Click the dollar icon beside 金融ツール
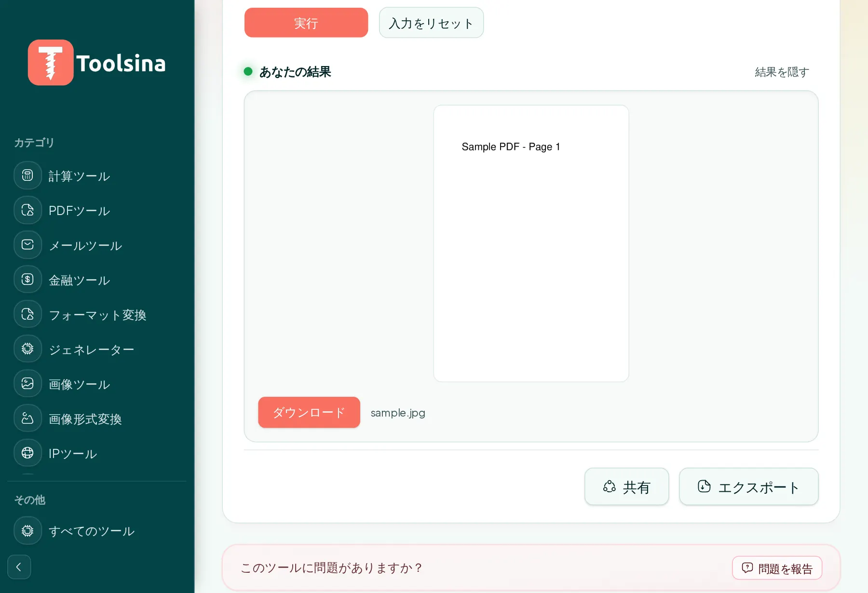This screenshot has height=593, width=868. coord(27,280)
